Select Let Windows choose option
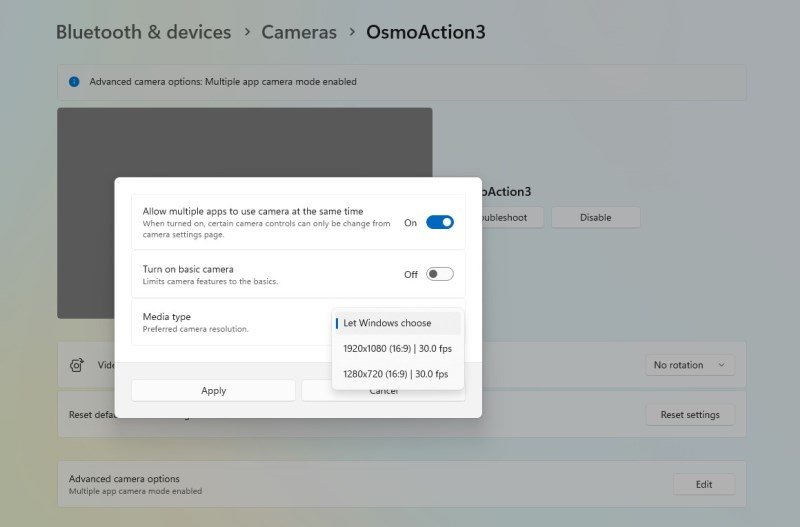This screenshot has height=527, width=800. tap(397, 323)
